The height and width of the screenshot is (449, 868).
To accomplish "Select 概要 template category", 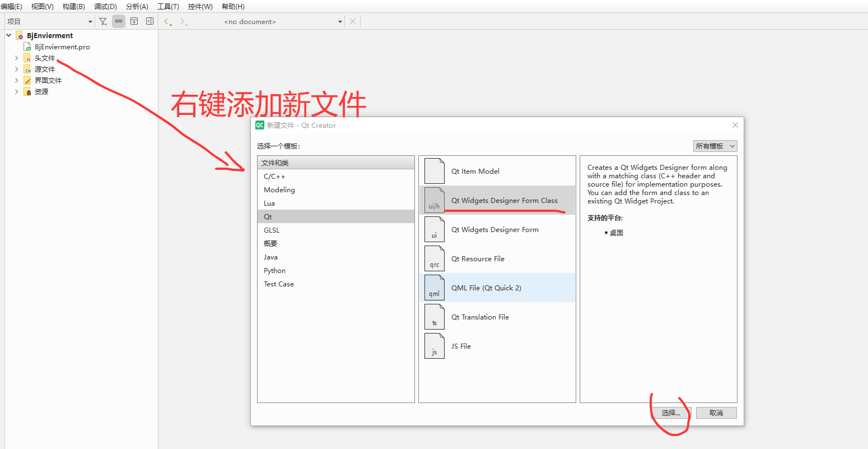I will coord(336,244).
